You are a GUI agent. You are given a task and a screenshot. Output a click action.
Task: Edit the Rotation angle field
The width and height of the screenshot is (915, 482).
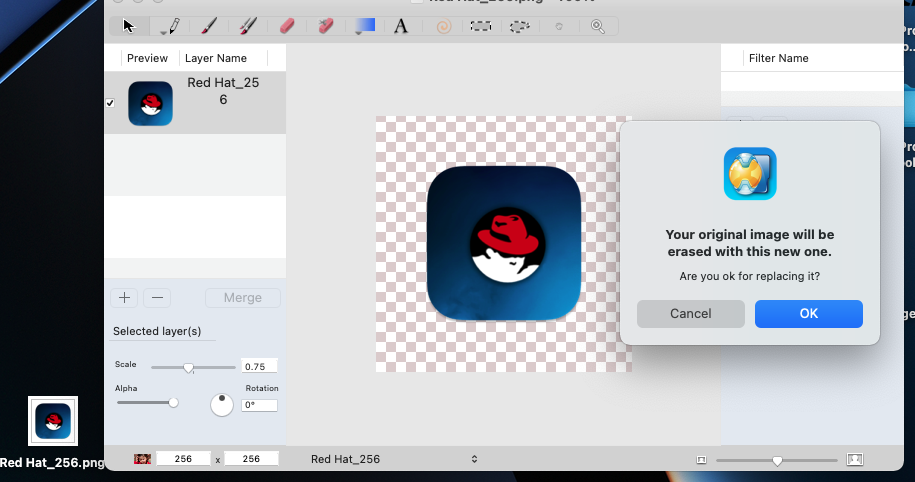click(x=259, y=405)
